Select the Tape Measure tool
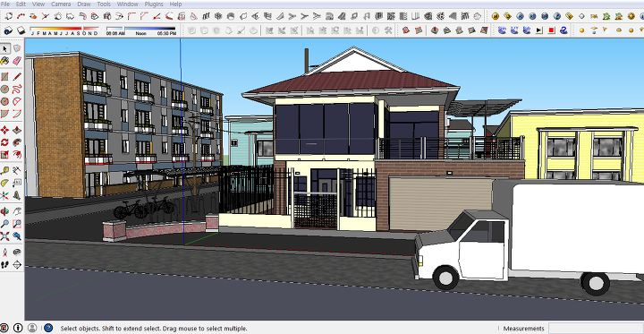The height and width of the screenshot is (334, 644). pos(5,171)
